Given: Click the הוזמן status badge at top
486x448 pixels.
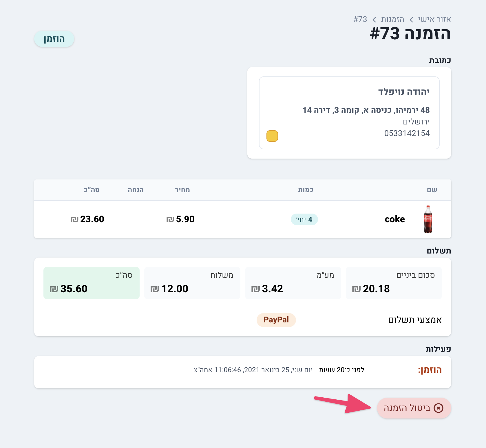Looking at the screenshot, I should point(54,39).
